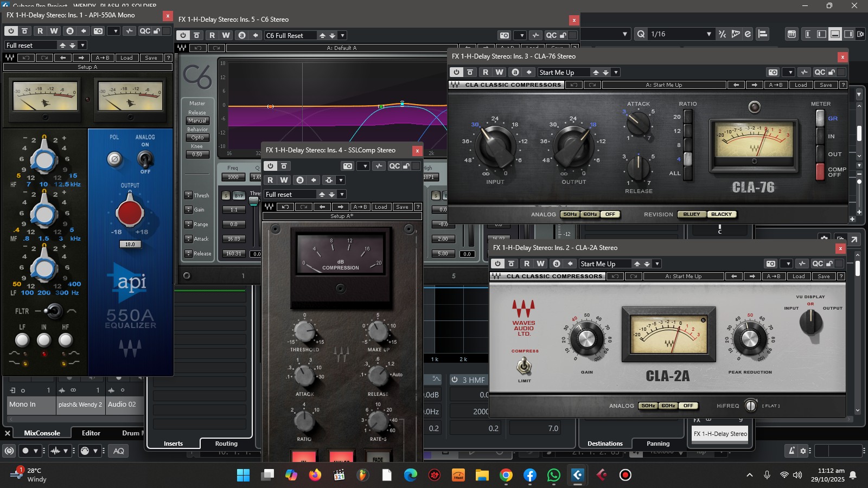868x488 pixels.
Task: Expand the 1/16 quantize preset dropdown
Action: click(709, 34)
